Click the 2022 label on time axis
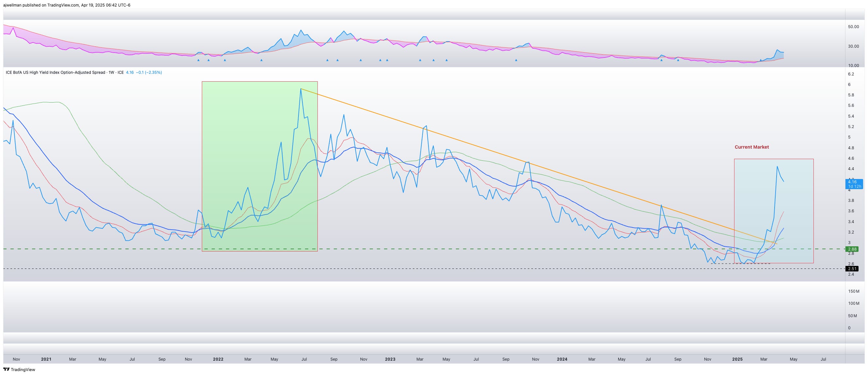This screenshot has height=375, width=868. [x=218, y=359]
